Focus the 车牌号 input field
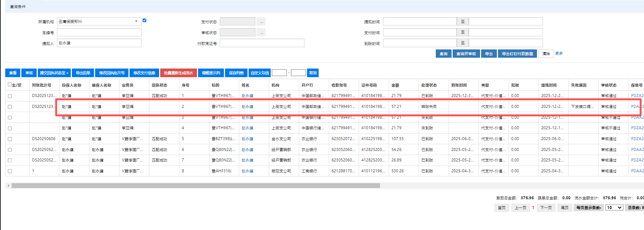 99,33
